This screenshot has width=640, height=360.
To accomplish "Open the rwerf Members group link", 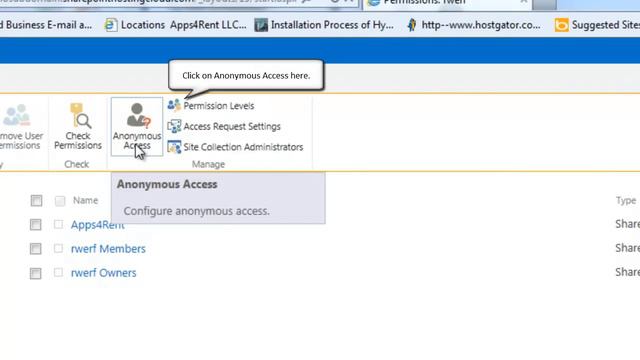I will tap(108, 249).
